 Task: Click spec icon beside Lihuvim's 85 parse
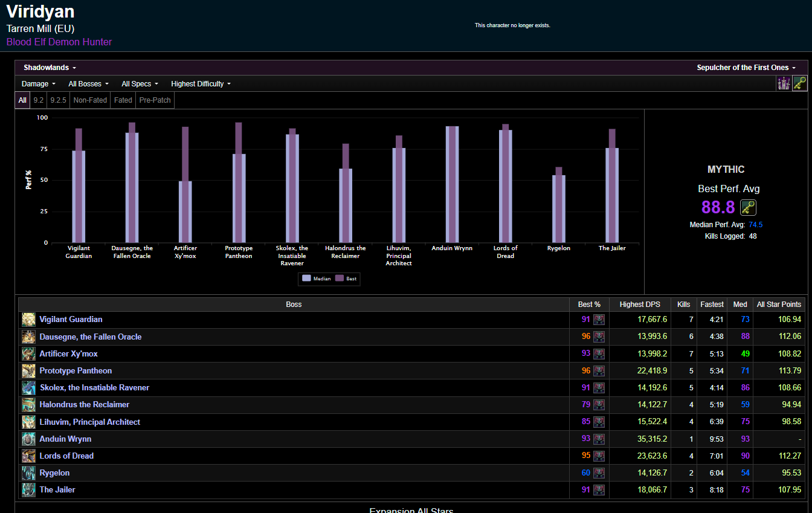point(599,422)
